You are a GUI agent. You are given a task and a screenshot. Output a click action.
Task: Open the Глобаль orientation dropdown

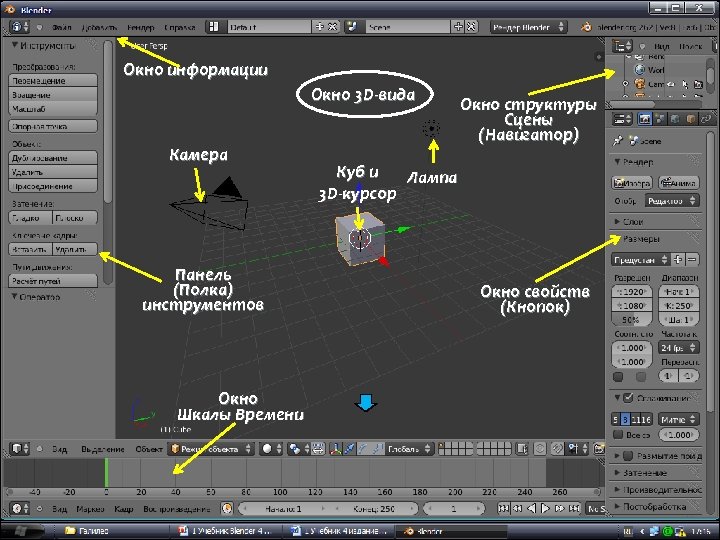(x=410, y=449)
